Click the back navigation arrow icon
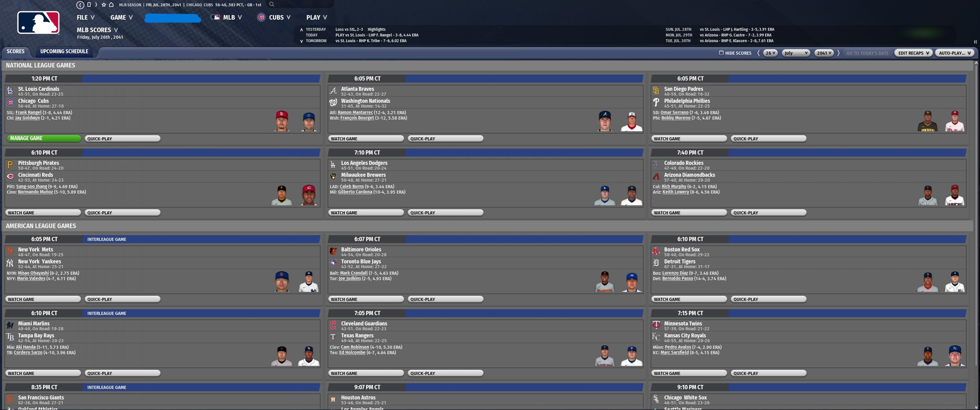Viewport: 980px width, 410px height. click(x=80, y=5)
